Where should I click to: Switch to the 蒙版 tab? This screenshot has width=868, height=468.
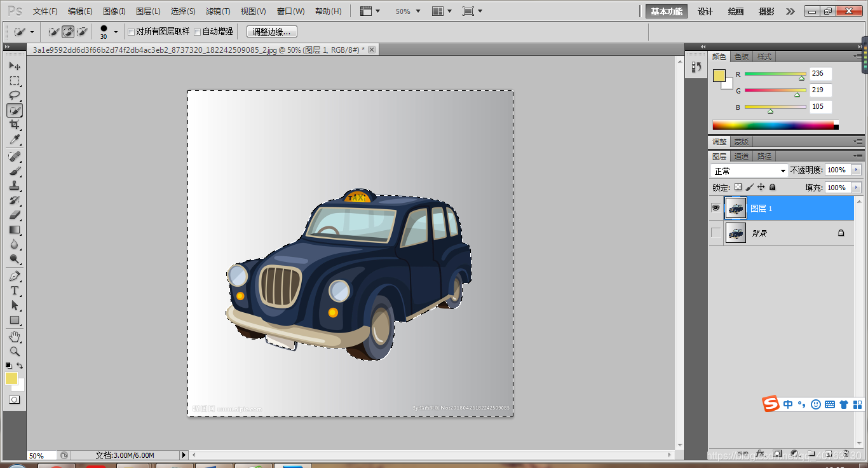742,142
